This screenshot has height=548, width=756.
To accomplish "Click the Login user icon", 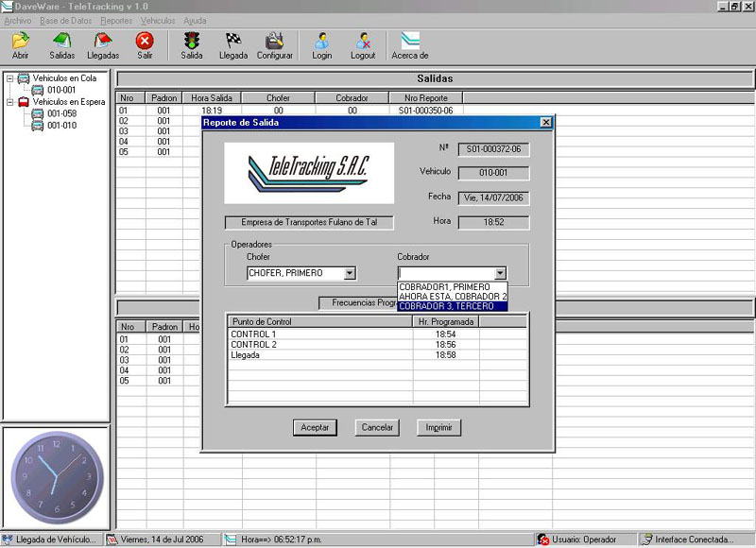I will click(322, 41).
